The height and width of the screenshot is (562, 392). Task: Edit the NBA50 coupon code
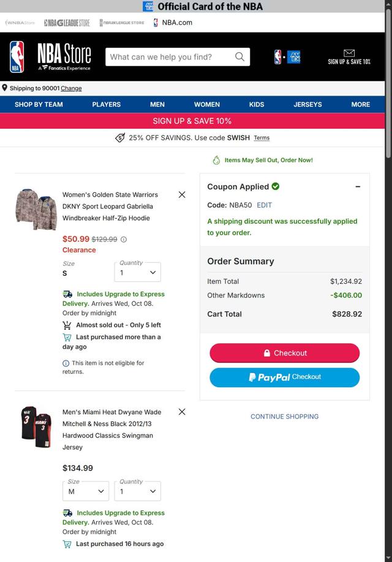[x=264, y=205]
